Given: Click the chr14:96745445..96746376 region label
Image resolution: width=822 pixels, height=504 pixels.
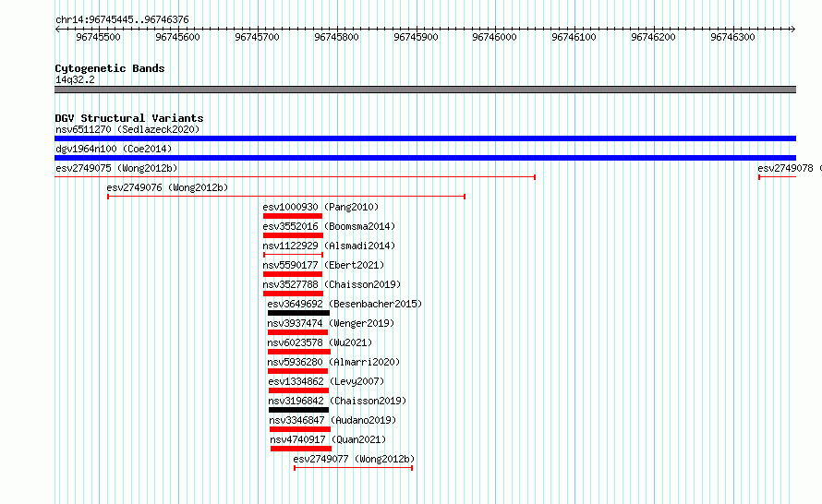Looking at the screenshot, I should coord(122,19).
